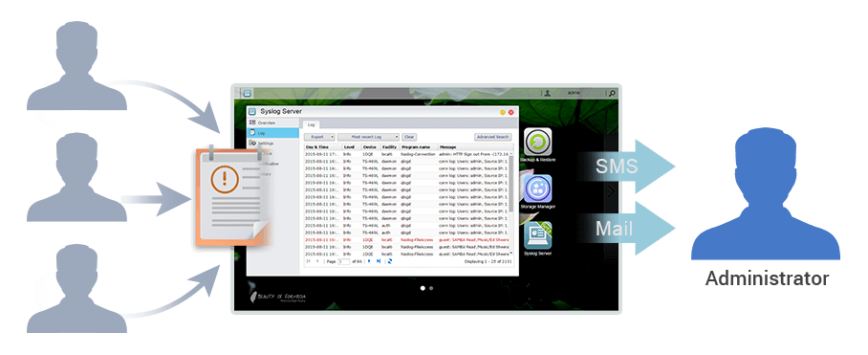The image size is (868, 355).
Task: Open Advanced Search
Action: tap(492, 136)
